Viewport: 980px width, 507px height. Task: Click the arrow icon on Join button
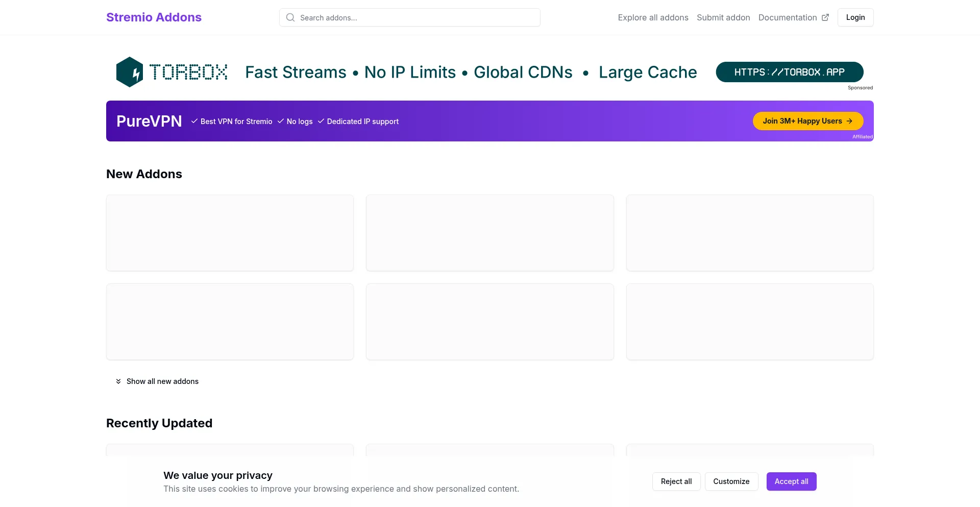849,121
